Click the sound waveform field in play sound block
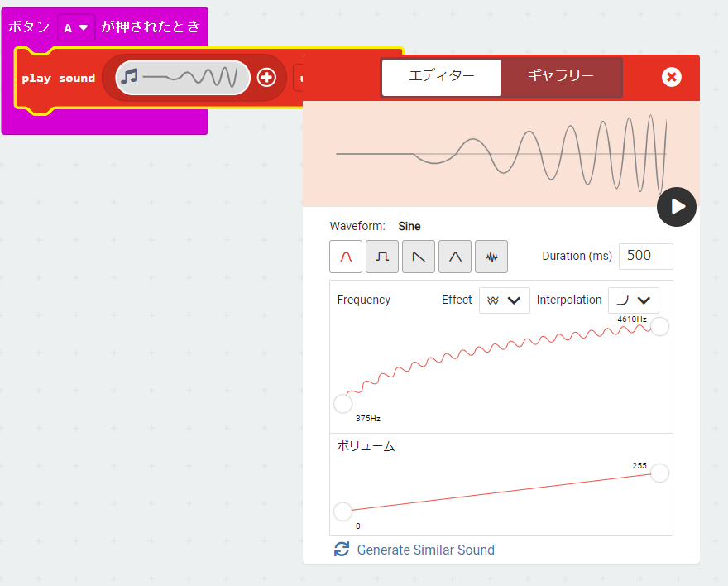The height and width of the screenshot is (586, 728). [183, 78]
